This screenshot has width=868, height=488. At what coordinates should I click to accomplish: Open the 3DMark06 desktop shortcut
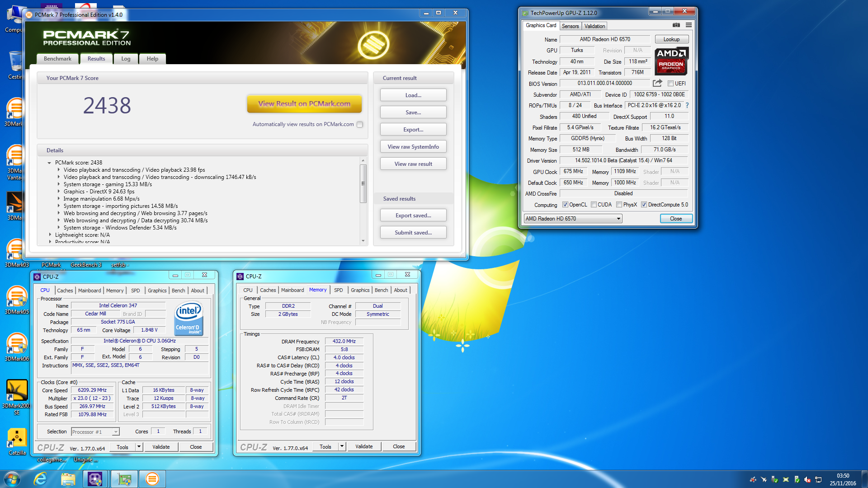(17, 347)
